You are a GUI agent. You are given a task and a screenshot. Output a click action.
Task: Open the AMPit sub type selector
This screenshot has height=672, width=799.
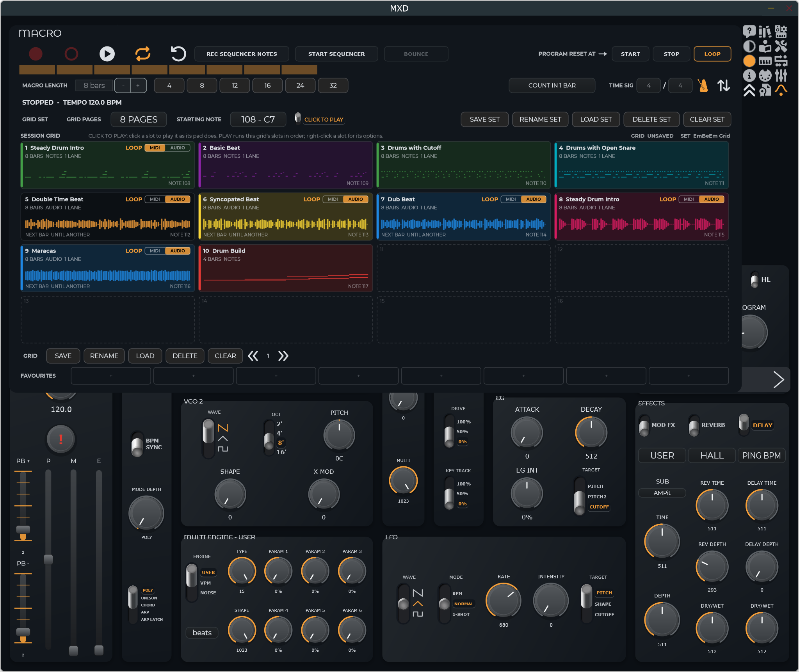point(662,493)
